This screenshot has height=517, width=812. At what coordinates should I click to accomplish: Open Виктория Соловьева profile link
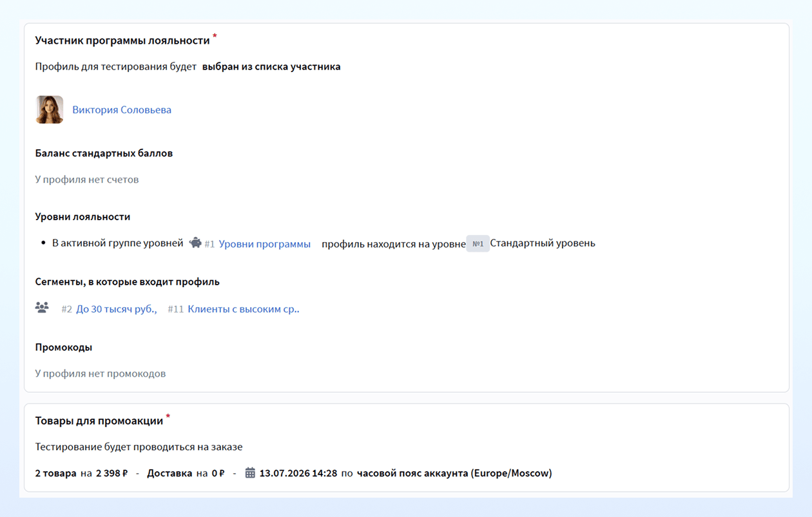122,109
